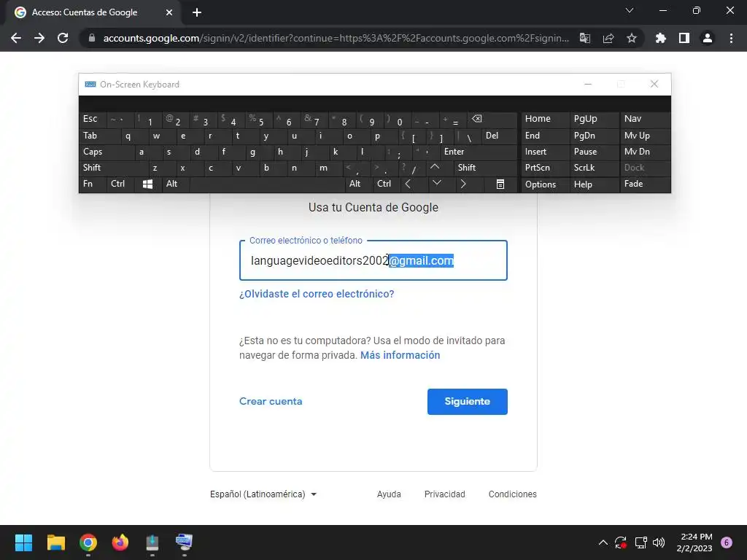Open the translate page icon in address bar
This screenshot has height=560, width=747.
point(584,38)
